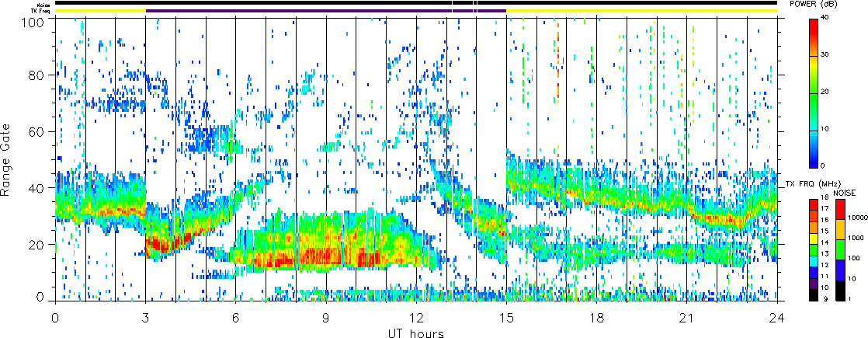
Task: Click POWER color bar tick label 40
Action: [x=825, y=17]
